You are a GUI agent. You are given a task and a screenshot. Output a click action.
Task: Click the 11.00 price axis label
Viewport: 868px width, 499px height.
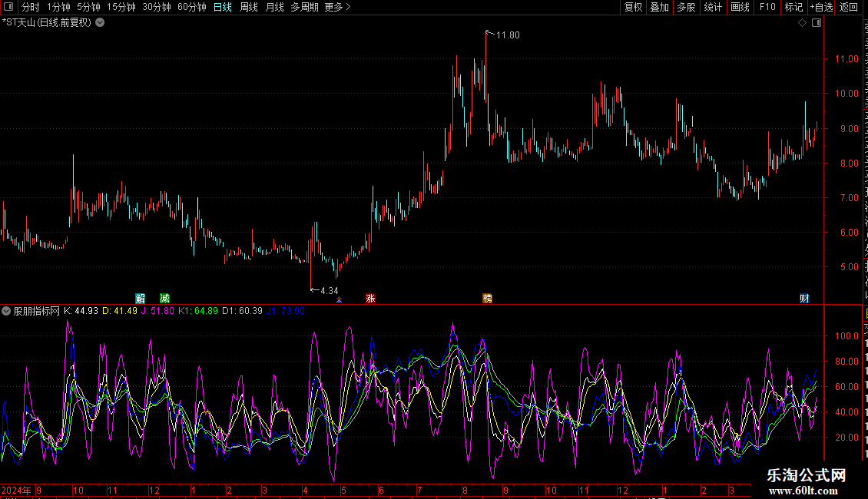[846, 59]
